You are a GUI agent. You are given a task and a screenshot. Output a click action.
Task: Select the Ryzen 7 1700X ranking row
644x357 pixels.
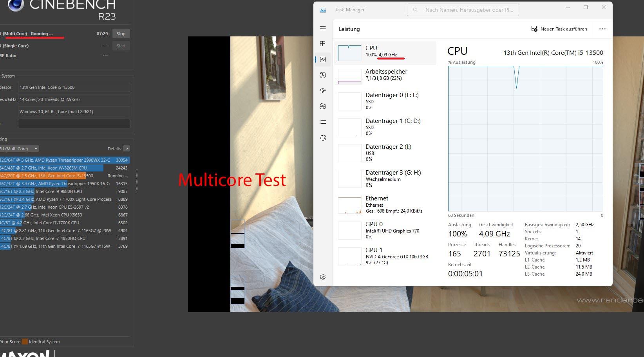coord(65,199)
